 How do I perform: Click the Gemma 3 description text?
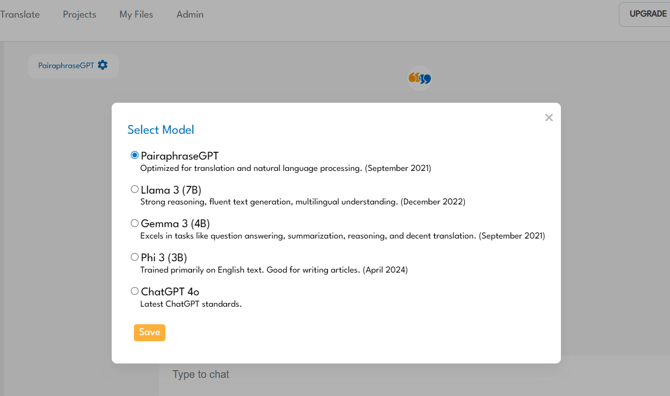(x=343, y=236)
